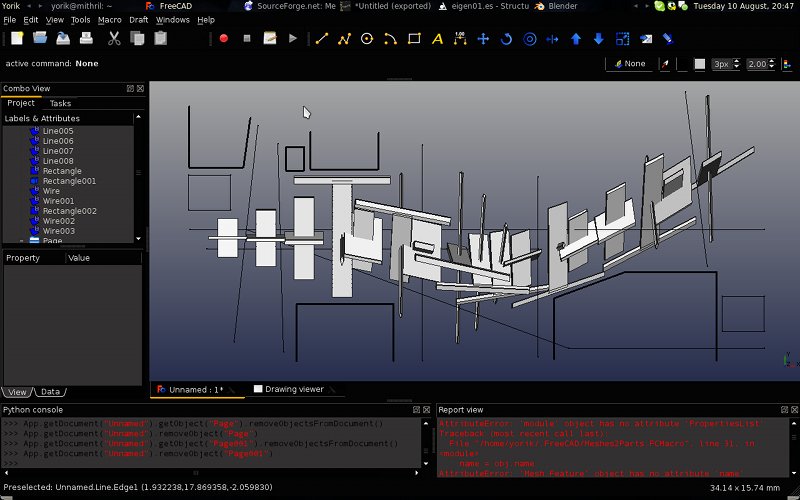The image size is (800, 500).
Task: Click Python console scrollbar up arrow
Action: tap(426, 423)
